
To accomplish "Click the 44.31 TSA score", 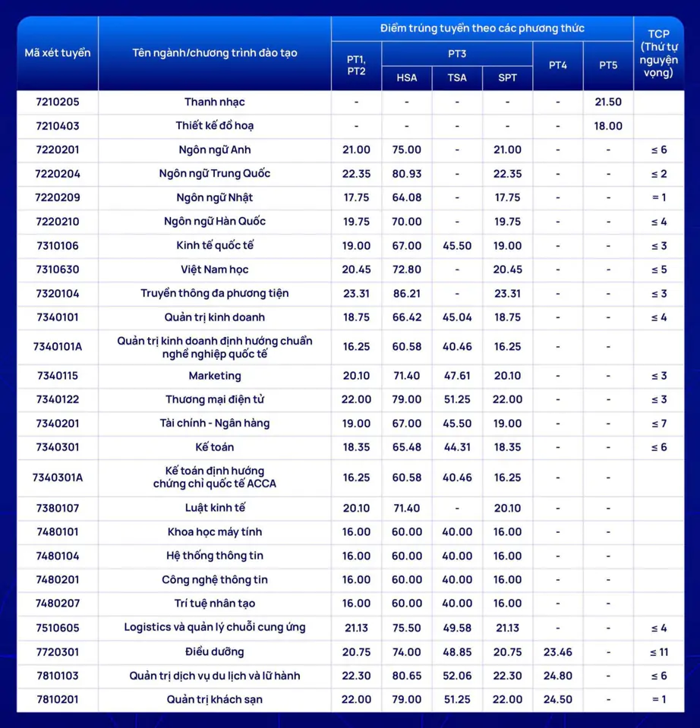I will 457,448.
